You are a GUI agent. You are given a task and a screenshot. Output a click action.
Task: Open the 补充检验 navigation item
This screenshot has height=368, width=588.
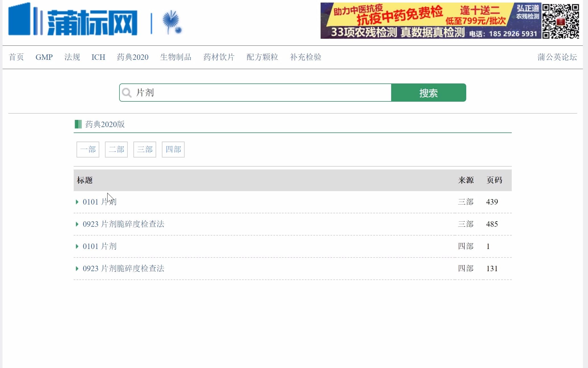(x=306, y=57)
